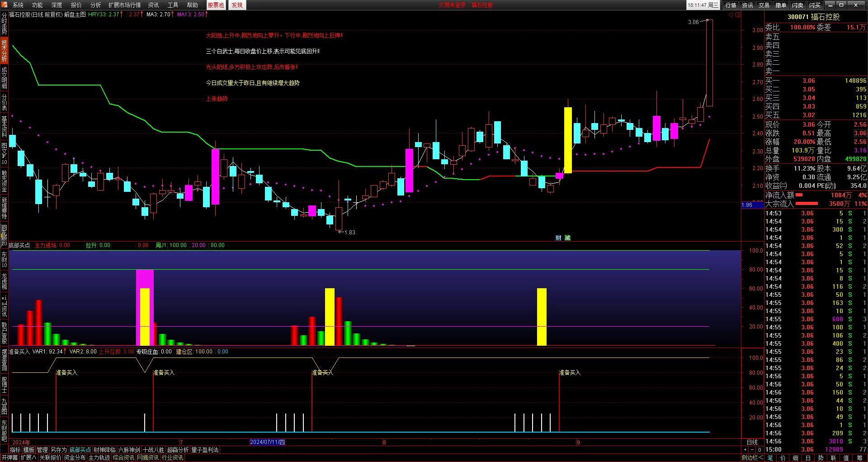The image size is (868, 462).
Task: Click 另存为 to save template
Action: (59, 450)
